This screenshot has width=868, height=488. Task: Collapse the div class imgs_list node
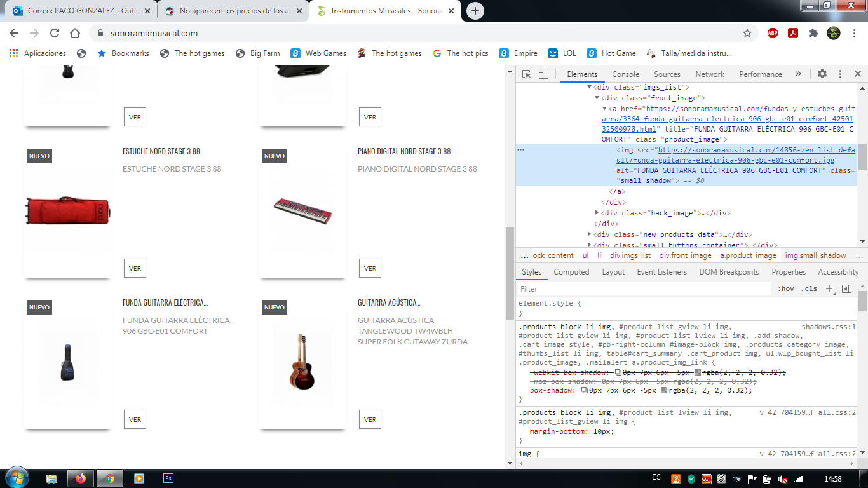[590, 87]
